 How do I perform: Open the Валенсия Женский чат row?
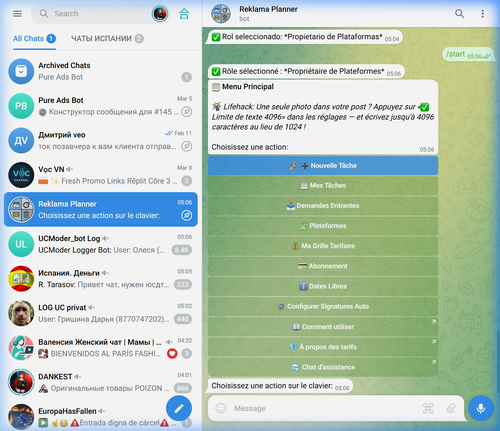click(x=101, y=348)
